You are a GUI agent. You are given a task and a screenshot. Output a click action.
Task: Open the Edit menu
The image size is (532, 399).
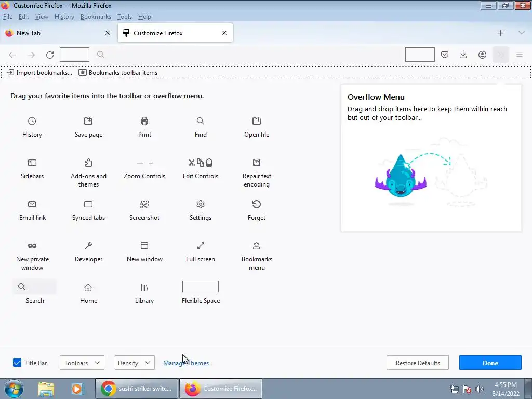pos(23,17)
